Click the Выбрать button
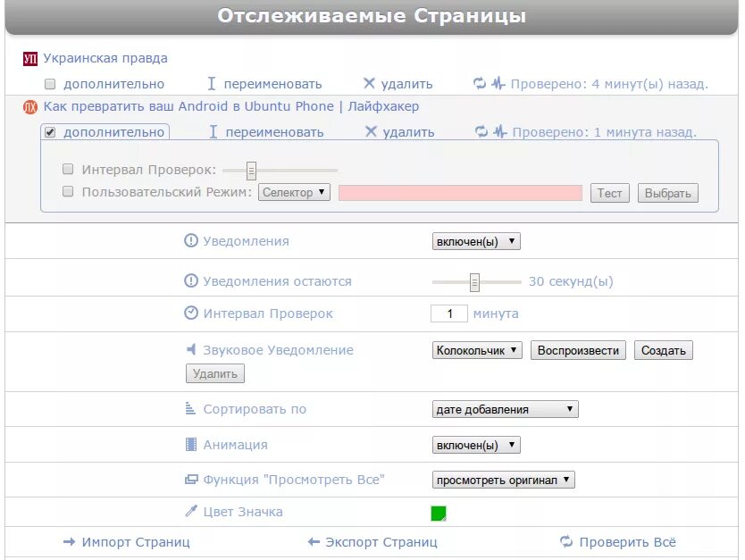This screenshot has width=745, height=560. pos(667,193)
